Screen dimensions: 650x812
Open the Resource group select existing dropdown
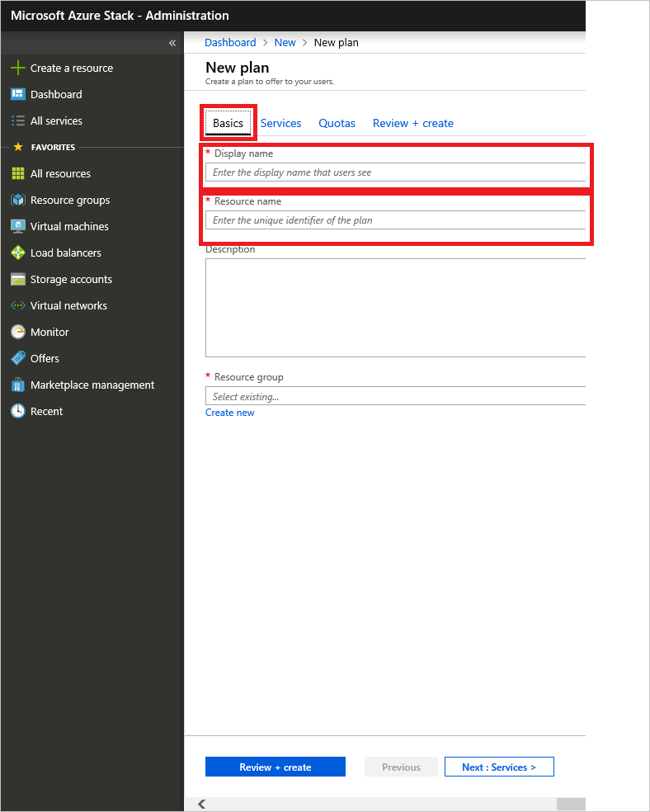click(395, 396)
